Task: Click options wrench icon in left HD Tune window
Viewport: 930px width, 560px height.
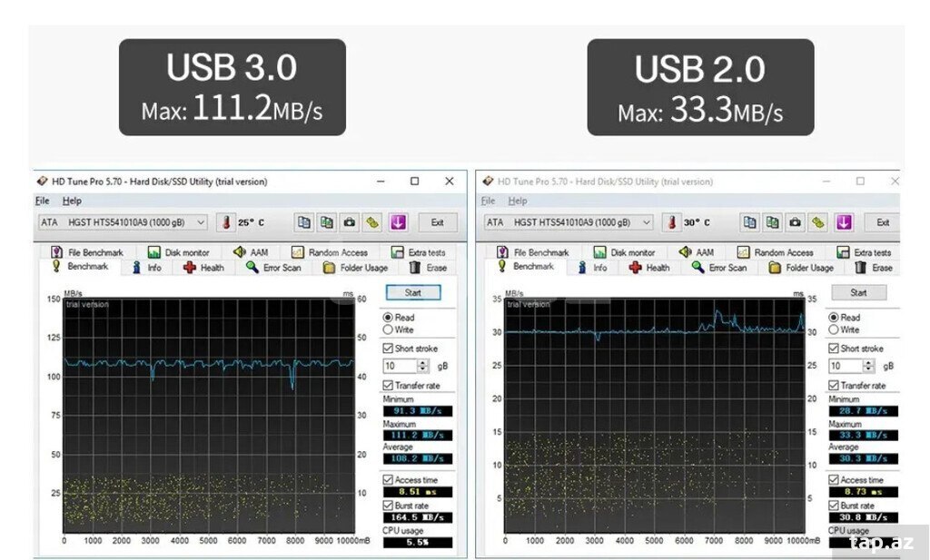Action: point(373,222)
